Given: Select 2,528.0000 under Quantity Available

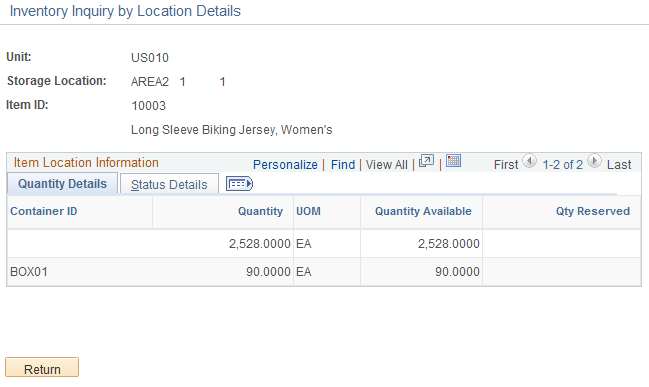Looking at the screenshot, I should tap(449, 244).
